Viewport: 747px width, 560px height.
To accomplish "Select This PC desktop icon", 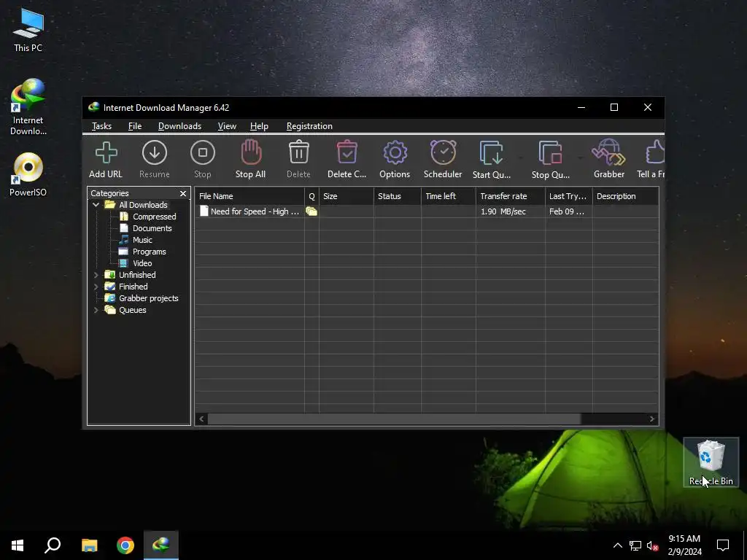I will (x=28, y=31).
